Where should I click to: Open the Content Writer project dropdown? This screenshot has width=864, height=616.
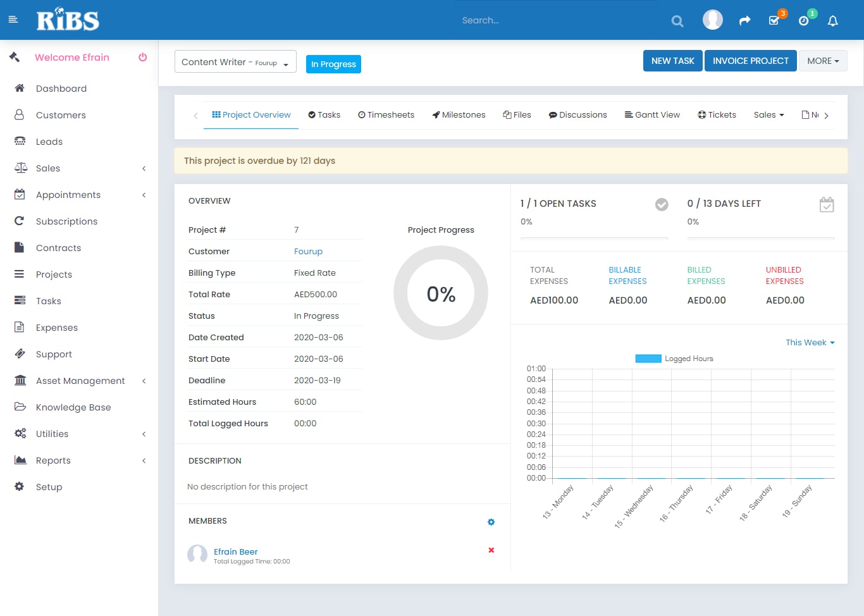pos(235,62)
